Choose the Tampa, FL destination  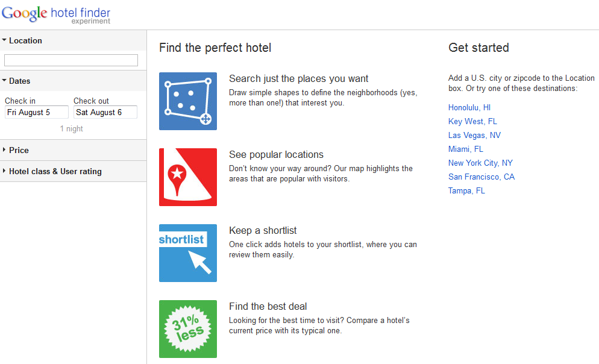point(466,191)
